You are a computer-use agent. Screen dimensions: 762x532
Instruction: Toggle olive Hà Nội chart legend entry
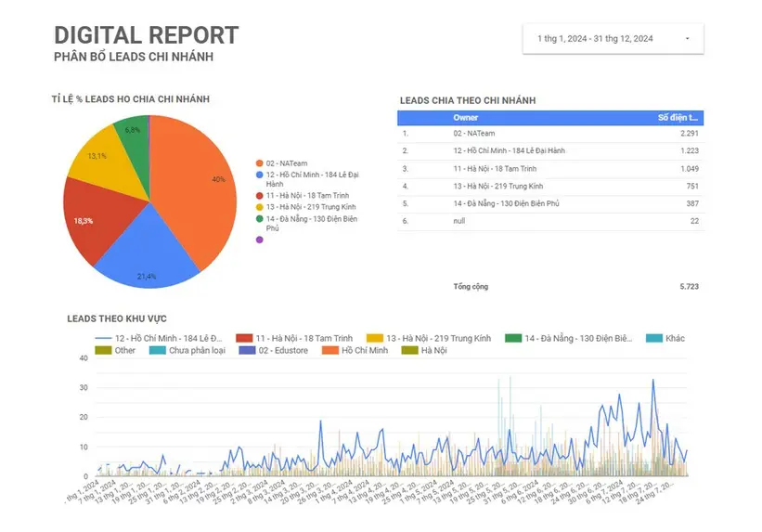pyautogui.click(x=424, y=351)
